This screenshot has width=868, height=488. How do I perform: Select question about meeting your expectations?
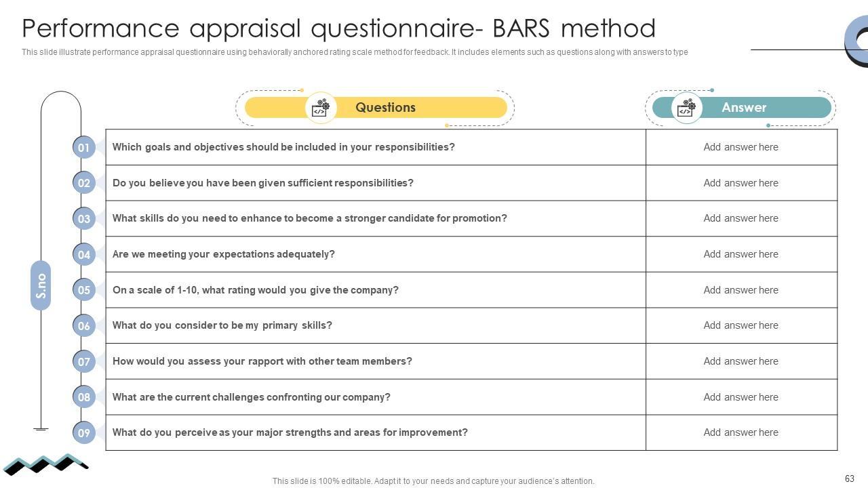point(224,254)
